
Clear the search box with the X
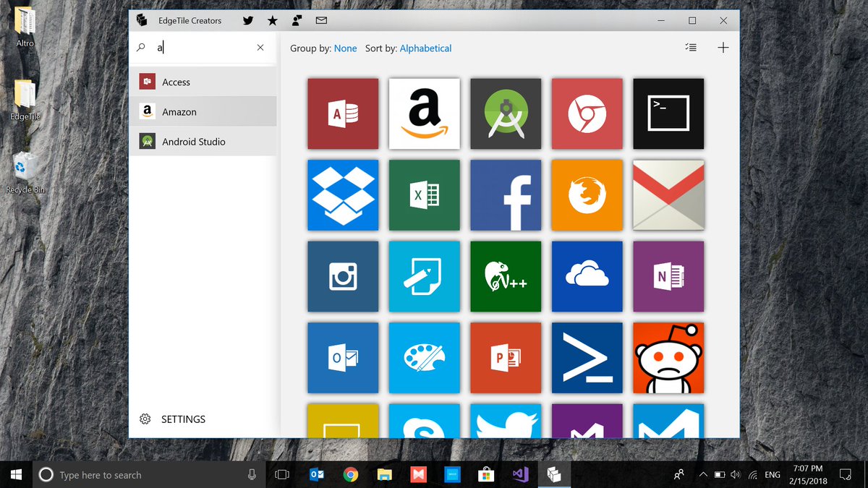[x=260, y=48]
